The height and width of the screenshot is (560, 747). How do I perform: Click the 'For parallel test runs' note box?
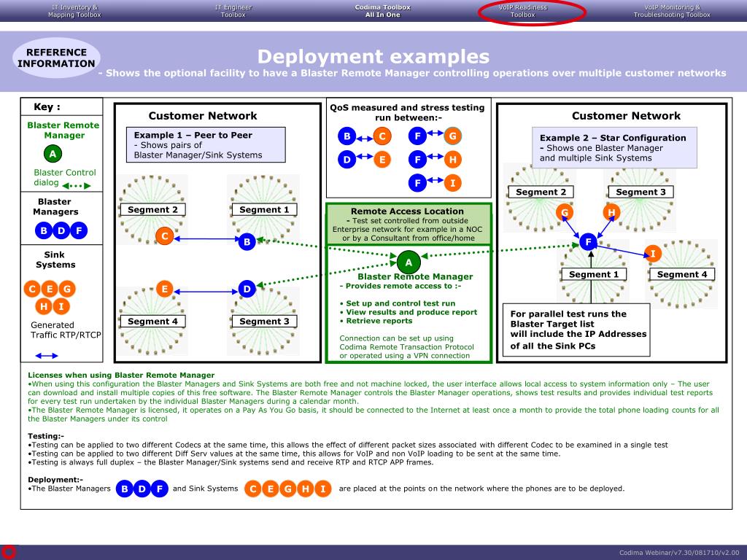coord(576,330)
